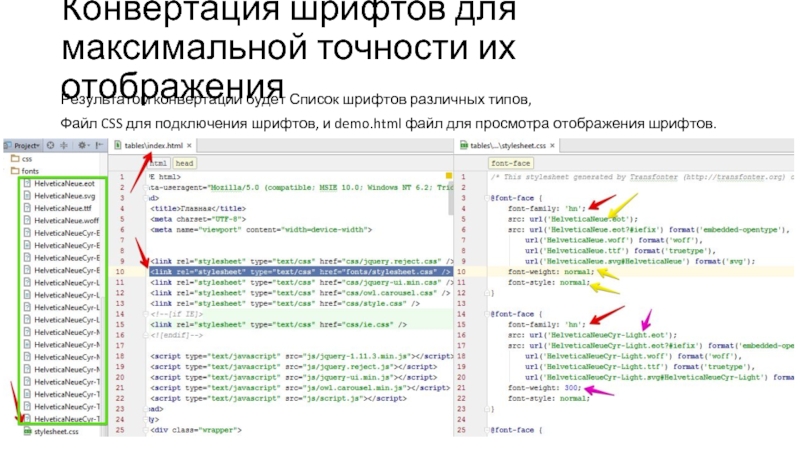Click the font-face breadcrumb
The height and width of the screenshot is (450, 800).
[x=510, y=163]
